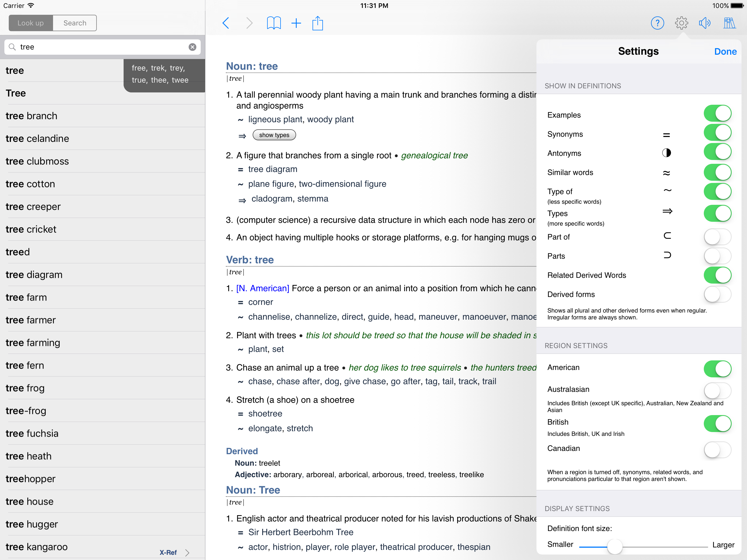The image size is (747, 560).
Task: Open the tree diagram synonym link
Action: tap(273, 169)
